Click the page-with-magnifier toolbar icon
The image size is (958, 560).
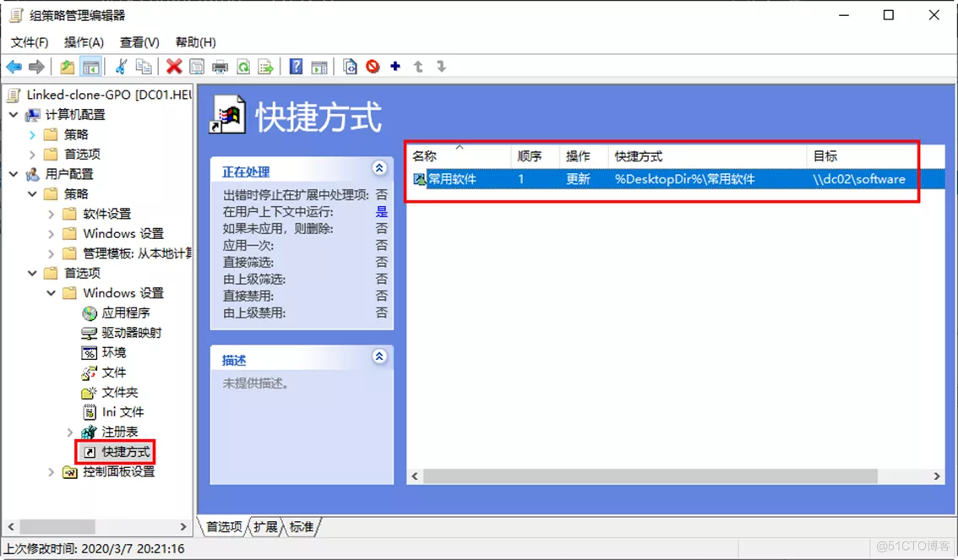(x=350, y=67)
